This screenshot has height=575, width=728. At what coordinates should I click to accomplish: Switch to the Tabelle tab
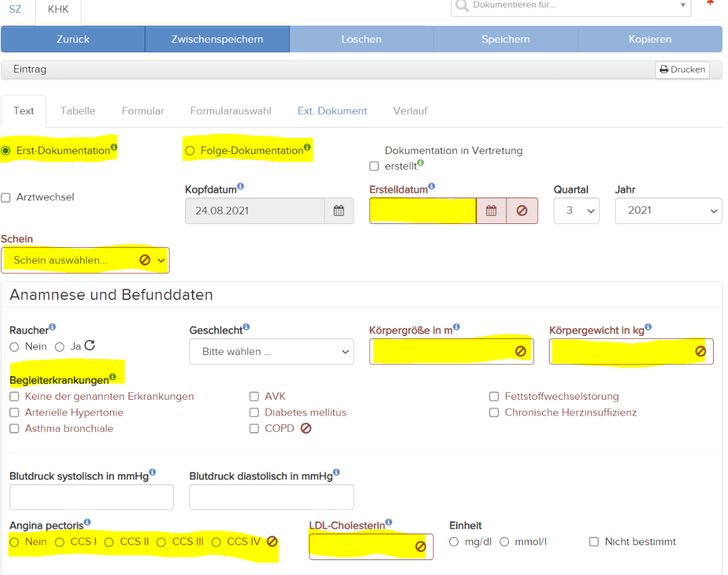point(77,110)
